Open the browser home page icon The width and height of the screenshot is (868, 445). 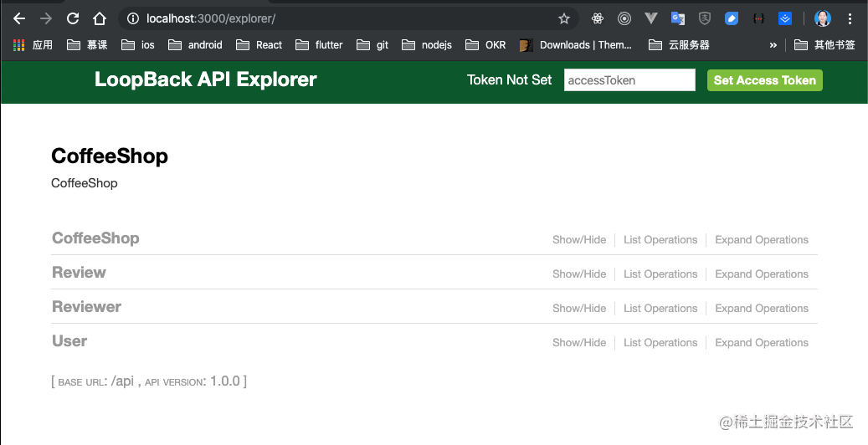(x=99, y=18)
